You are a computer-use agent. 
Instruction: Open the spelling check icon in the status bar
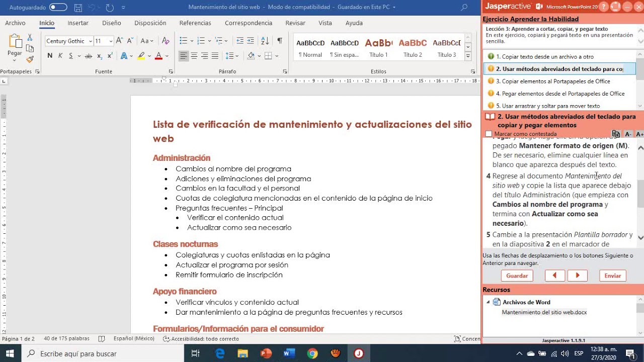click(x=102, y=339)
